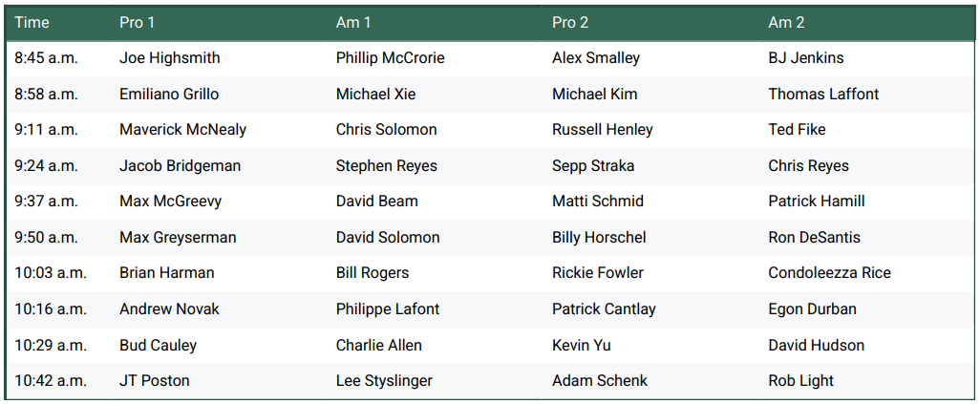Select the Pro 1 column header
Screen dimensions: 980x404
(138, 22)
